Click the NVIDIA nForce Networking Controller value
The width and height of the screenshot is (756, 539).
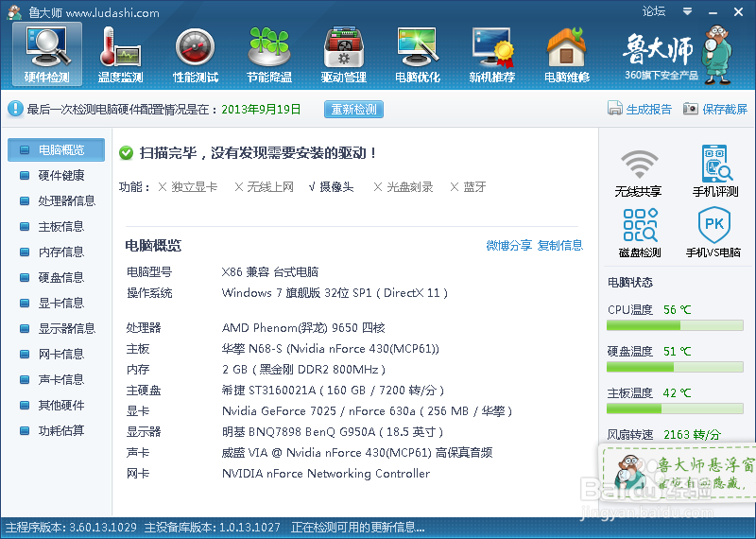326,474
